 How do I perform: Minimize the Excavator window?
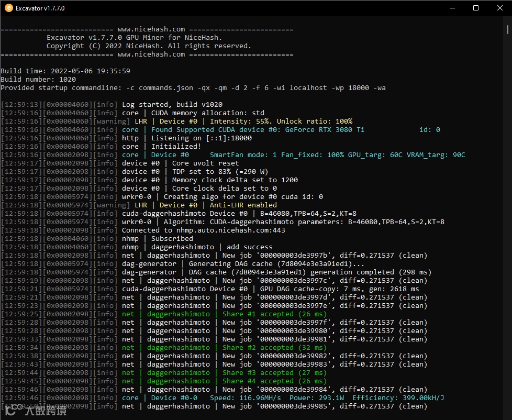click(x=452, y=8)
